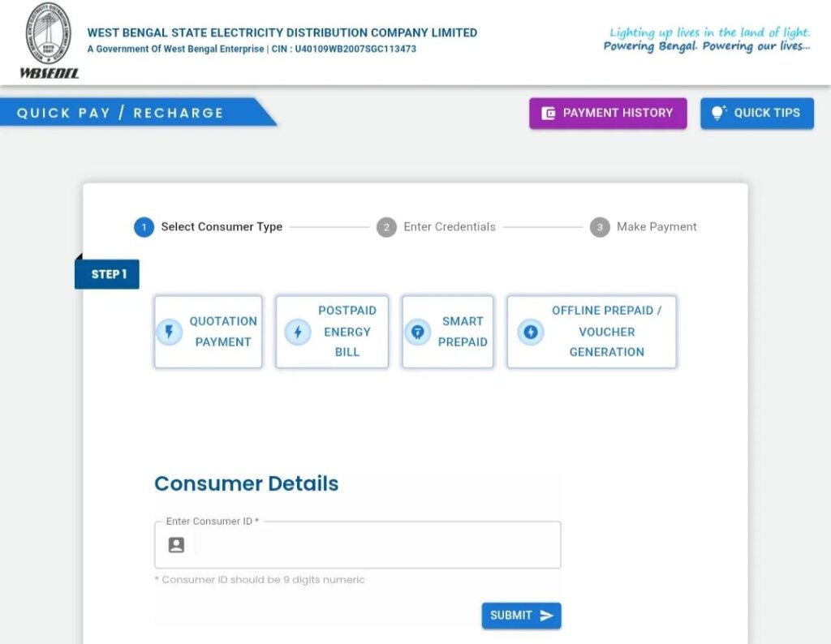
Task: Click the round icon beside Smart Prepaid
Action: tap(418, 332)
